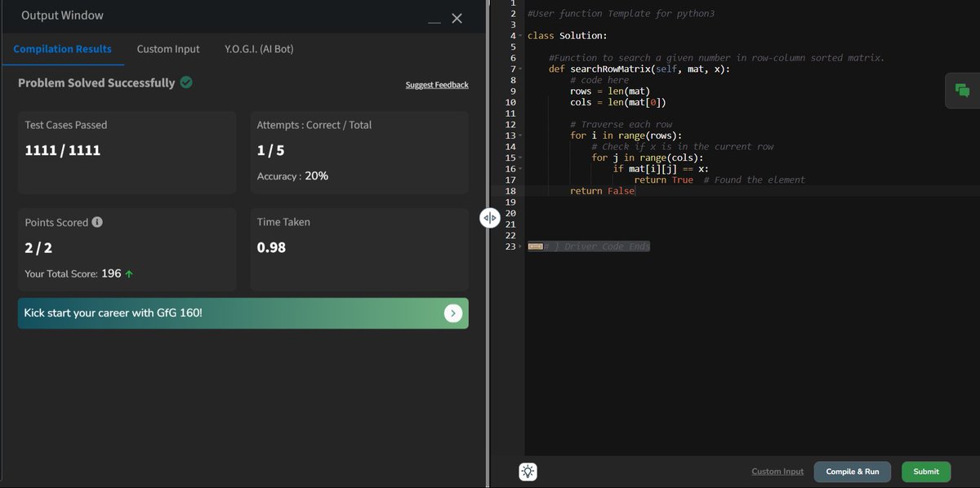Click line number 20 in the gutter

click(x=511, y=213)
